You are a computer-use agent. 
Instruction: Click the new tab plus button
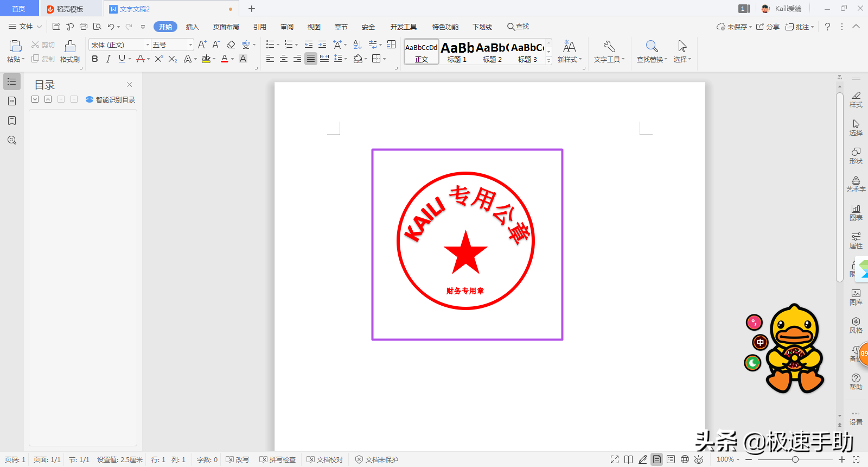coord(252,9)
